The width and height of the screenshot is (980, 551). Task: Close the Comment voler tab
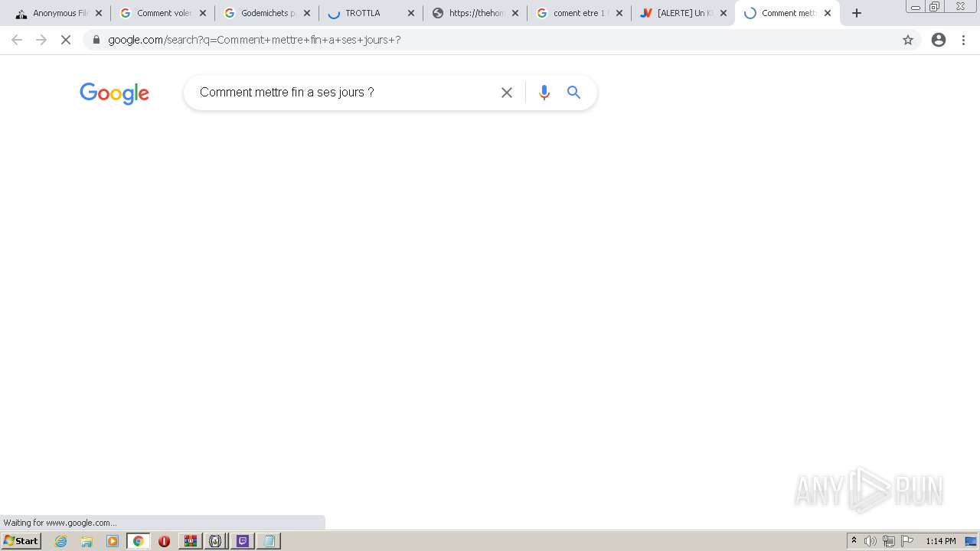[203, 13]
